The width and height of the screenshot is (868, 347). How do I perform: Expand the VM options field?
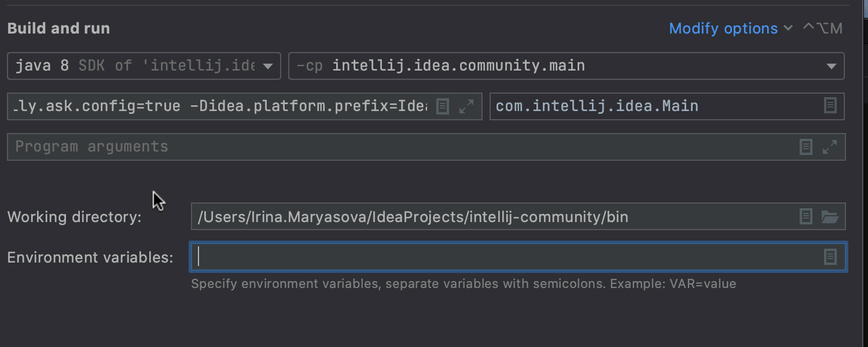pyautogui.click(x=466, y=106)
